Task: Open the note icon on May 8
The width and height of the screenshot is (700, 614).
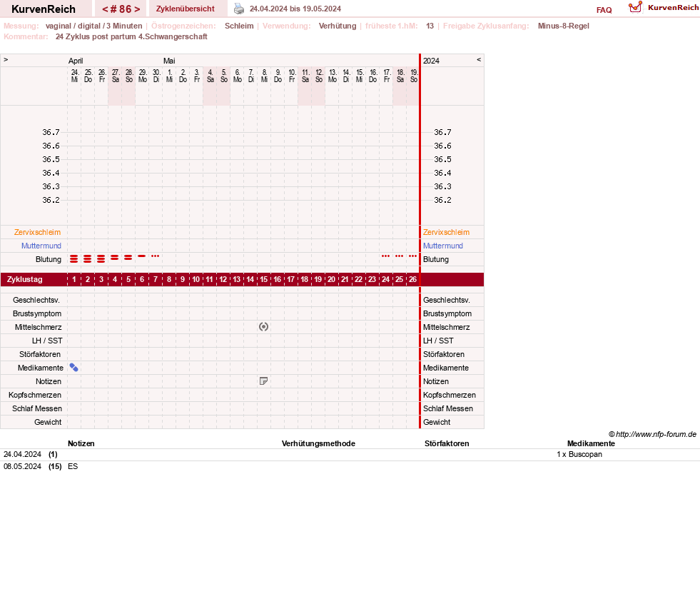Action: coord(263,381)
